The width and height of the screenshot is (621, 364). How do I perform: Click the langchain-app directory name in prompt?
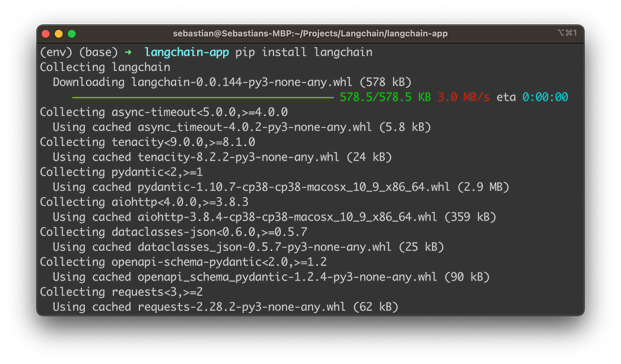[187, 53]
